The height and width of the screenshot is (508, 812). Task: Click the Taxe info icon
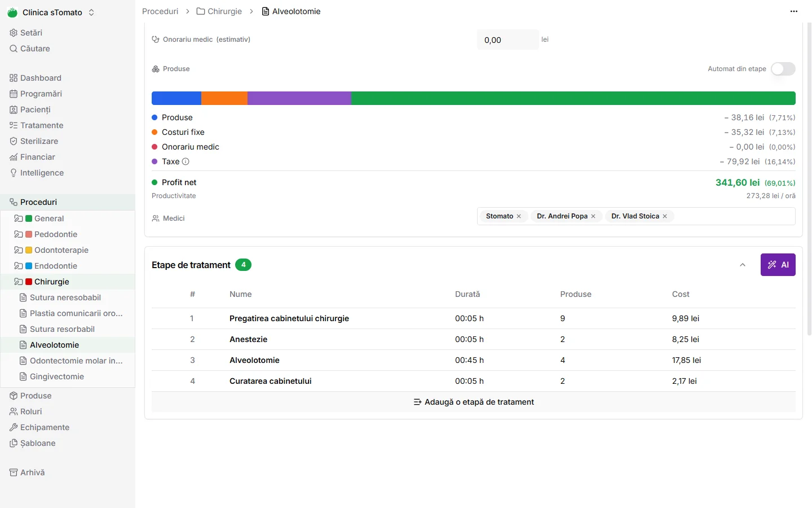186,161
